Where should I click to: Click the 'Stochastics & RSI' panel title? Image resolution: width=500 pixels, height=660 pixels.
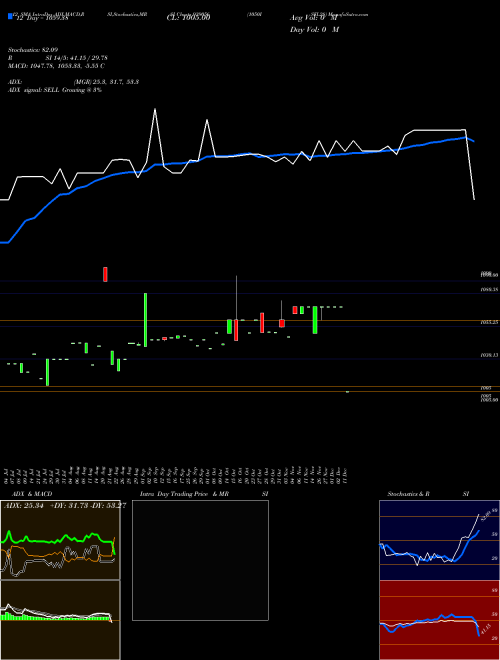coord(428,494)
